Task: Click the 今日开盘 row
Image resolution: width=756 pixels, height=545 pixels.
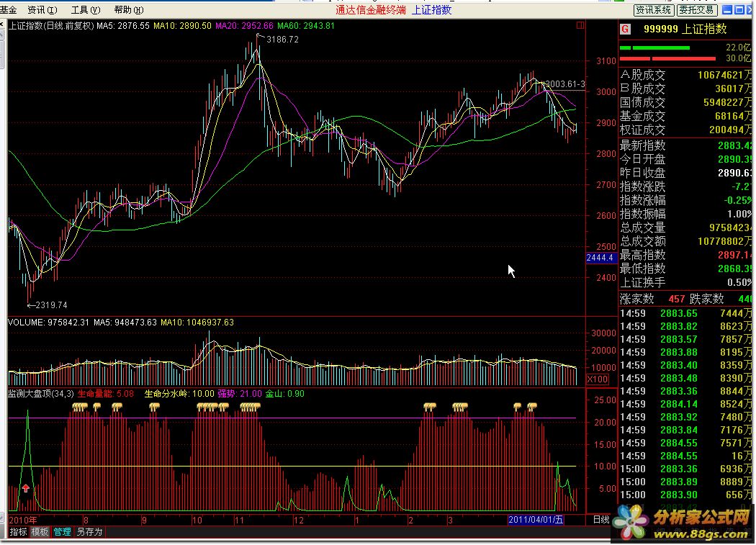Action: click(685, 158)
